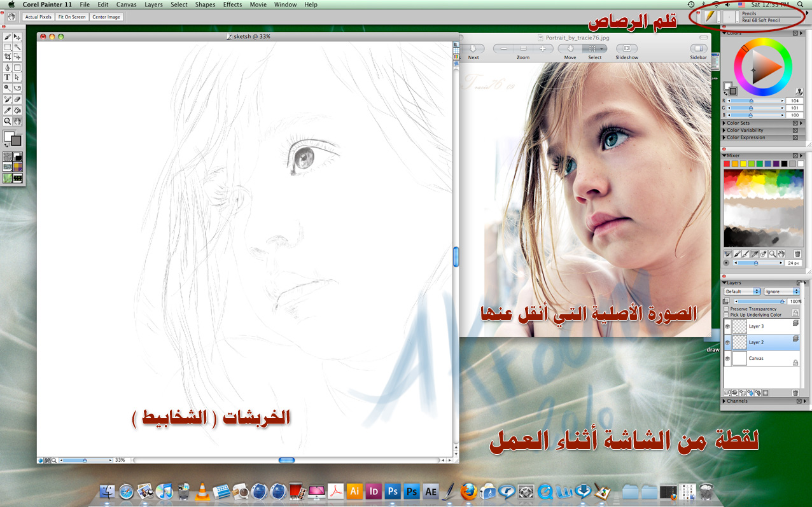Click the G value field showing 101
This screenshot has height=507, width=812.
[x=795, y=108]
